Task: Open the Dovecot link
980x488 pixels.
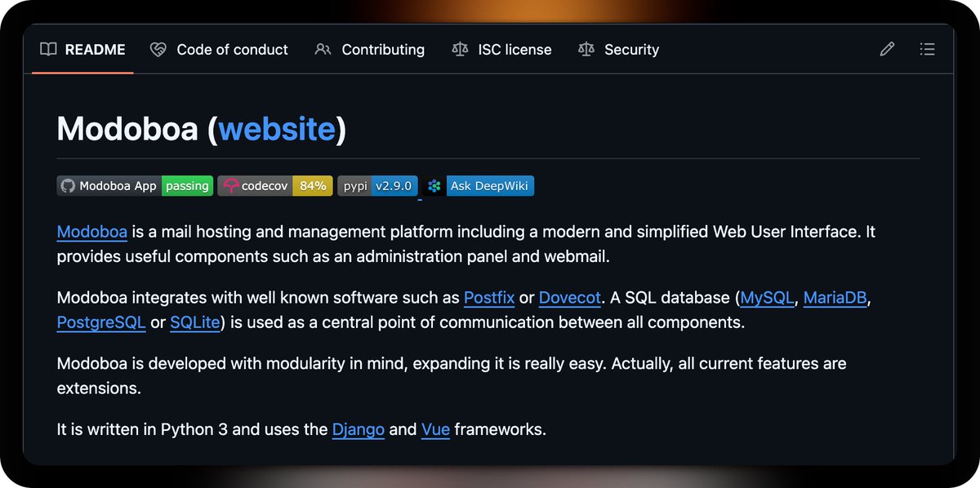Action: click(570, 298)
